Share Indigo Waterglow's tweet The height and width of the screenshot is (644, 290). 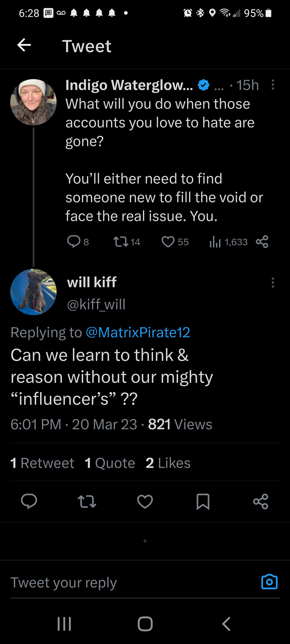[262, 242]
